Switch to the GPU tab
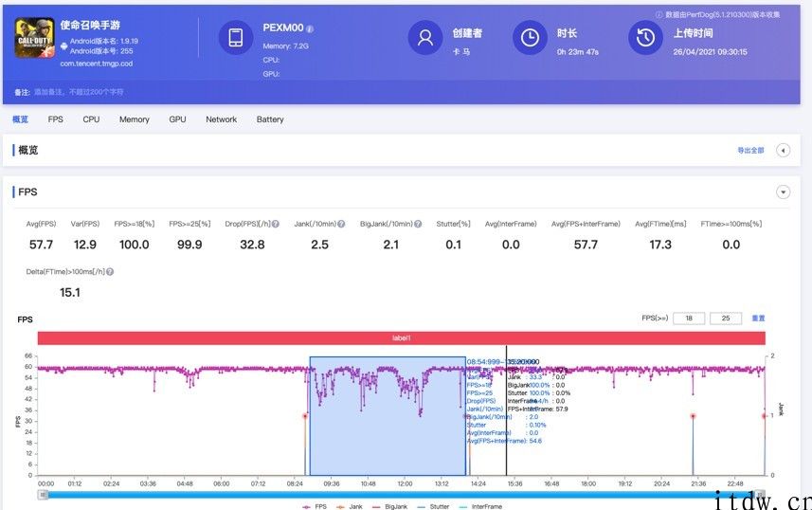This screenshot has width=812, height=510. (177, 119)
